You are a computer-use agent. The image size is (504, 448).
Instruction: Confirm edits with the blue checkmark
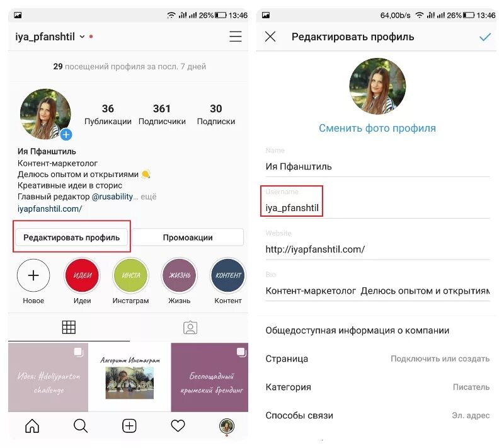point(484,37)
